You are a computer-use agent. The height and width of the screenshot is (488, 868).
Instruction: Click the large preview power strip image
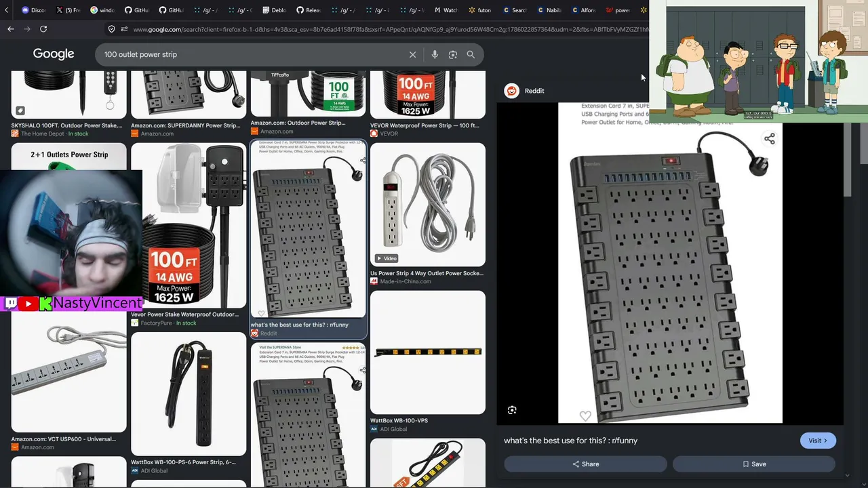(x=670, y=263)
